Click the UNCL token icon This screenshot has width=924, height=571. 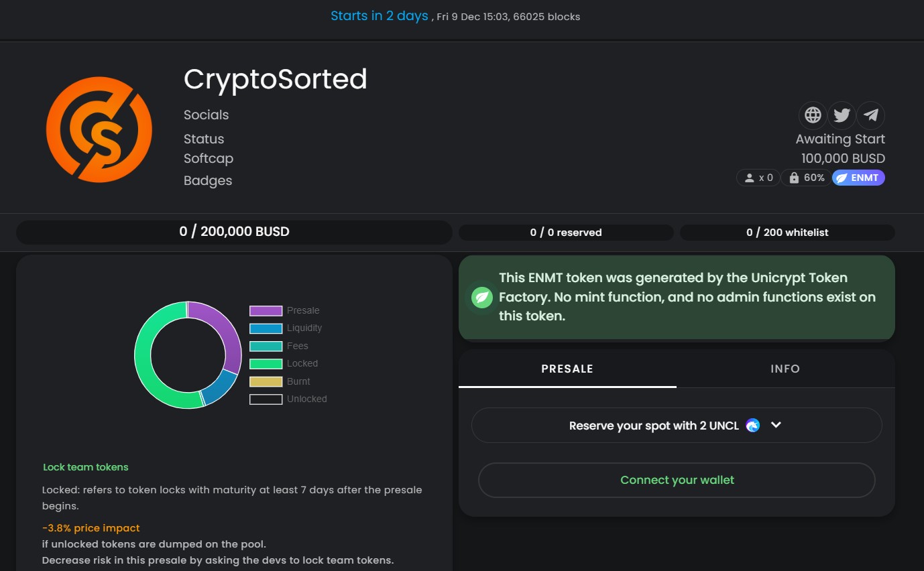pyautogui.click(x=753, y=426)
